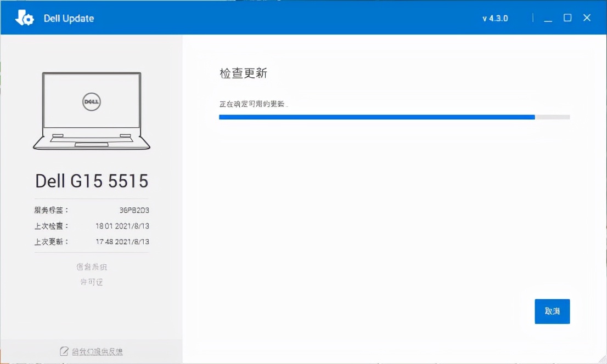Select the Dell G15 5515 model name
Image resolution: width=607 pixels, height=364 pixels.
[91, 181]
